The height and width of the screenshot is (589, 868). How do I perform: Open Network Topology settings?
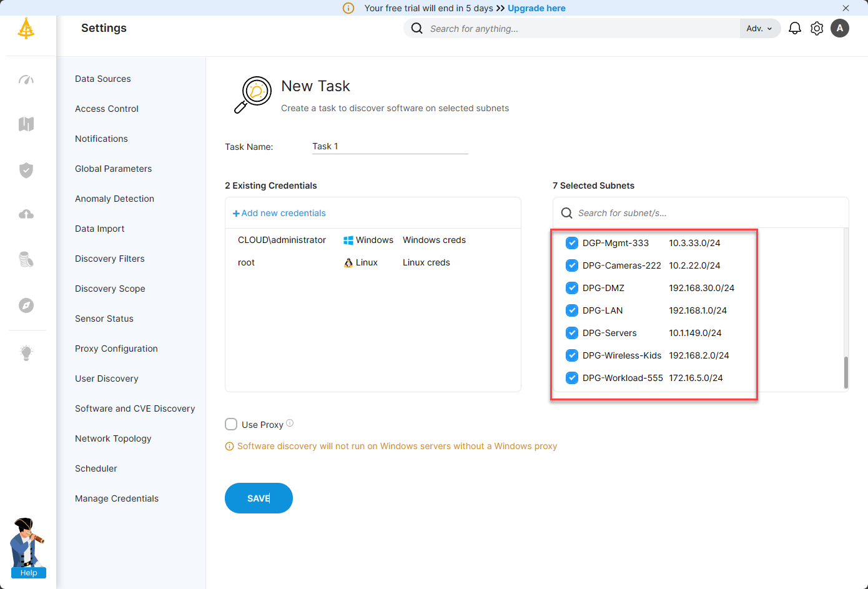click(x=113, y=438)
